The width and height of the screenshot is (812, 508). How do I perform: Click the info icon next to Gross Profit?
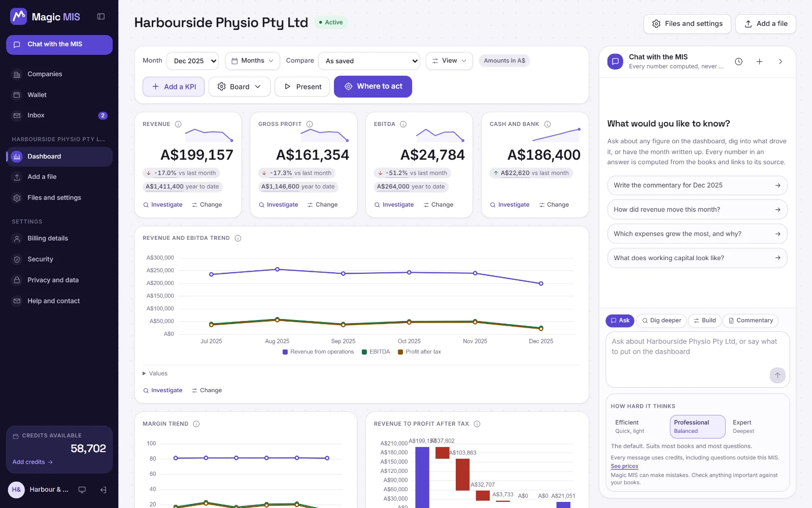pyautogui.click(x=310, y=124)
